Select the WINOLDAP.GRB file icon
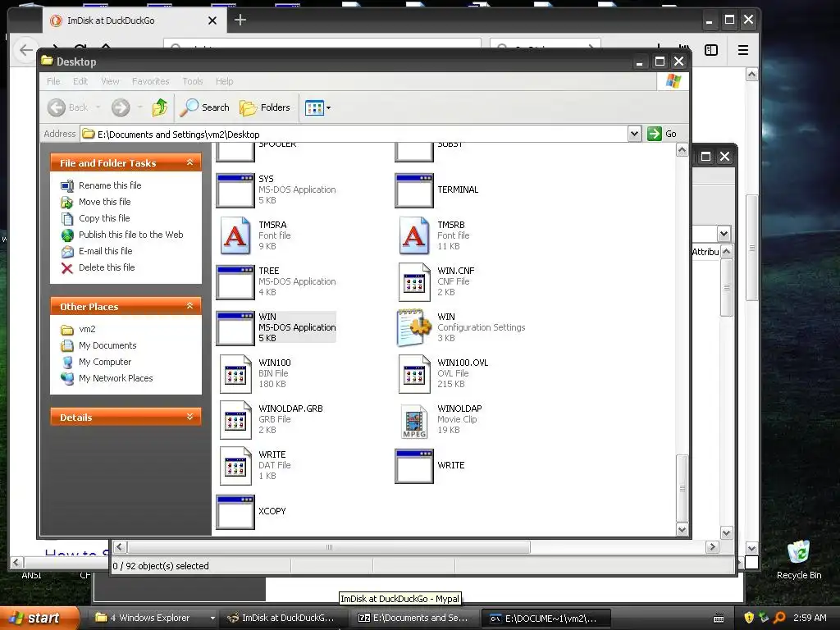This screenshot has width=840, height=630. click(x=235, y=420)
